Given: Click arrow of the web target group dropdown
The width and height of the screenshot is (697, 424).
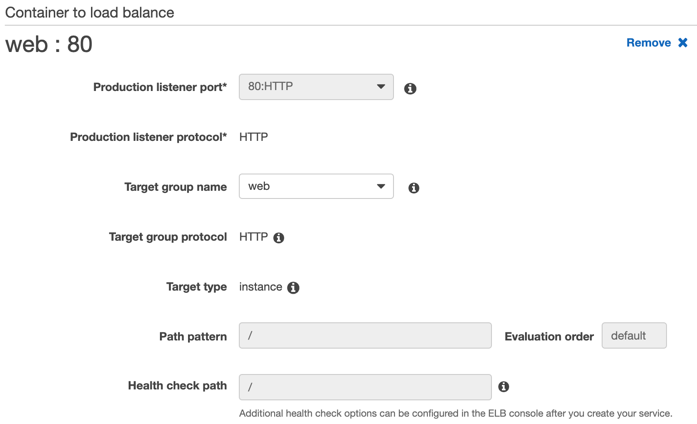Looking at the screenshot, I should [x=381, y=186].
